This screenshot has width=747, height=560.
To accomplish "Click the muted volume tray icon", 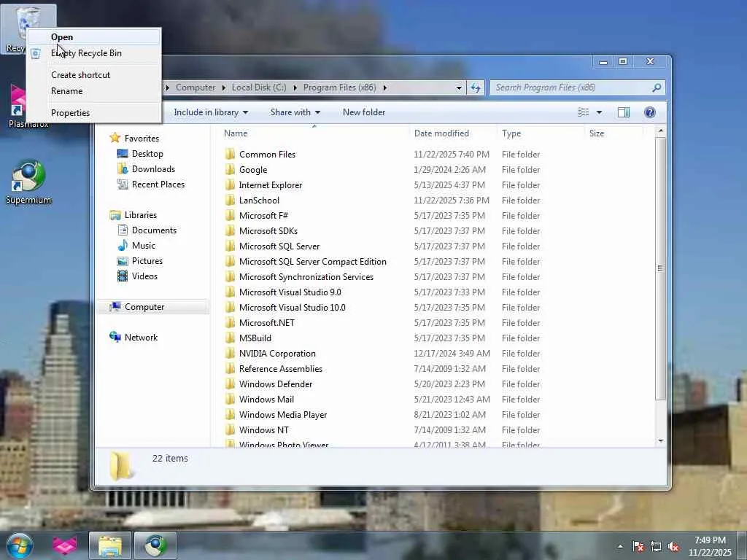I will [673, 547].
